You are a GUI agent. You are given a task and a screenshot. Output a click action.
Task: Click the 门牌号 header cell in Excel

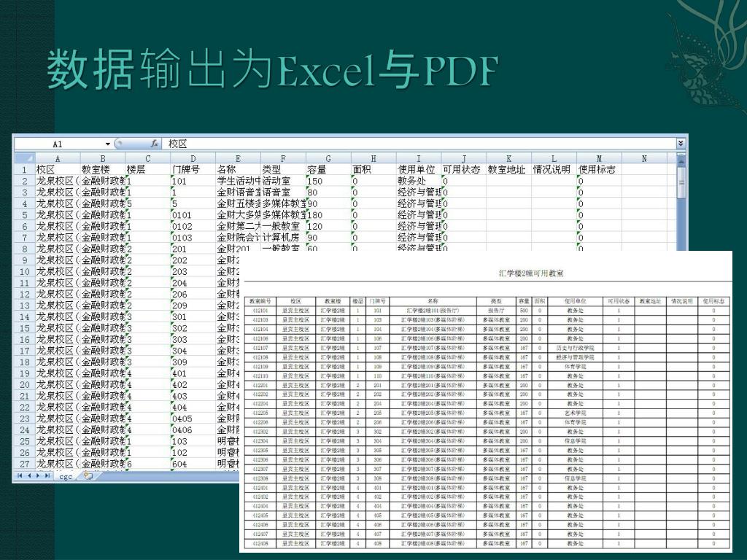click(193, 169)
